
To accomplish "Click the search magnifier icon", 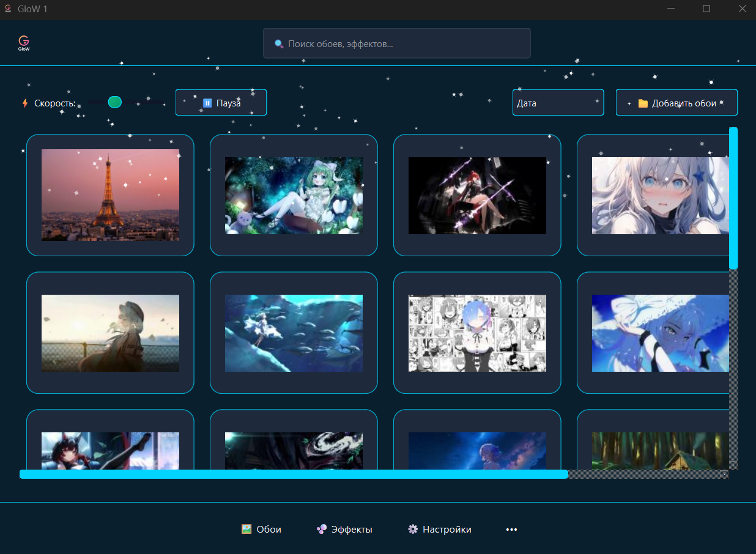I will tap(279, 44).
